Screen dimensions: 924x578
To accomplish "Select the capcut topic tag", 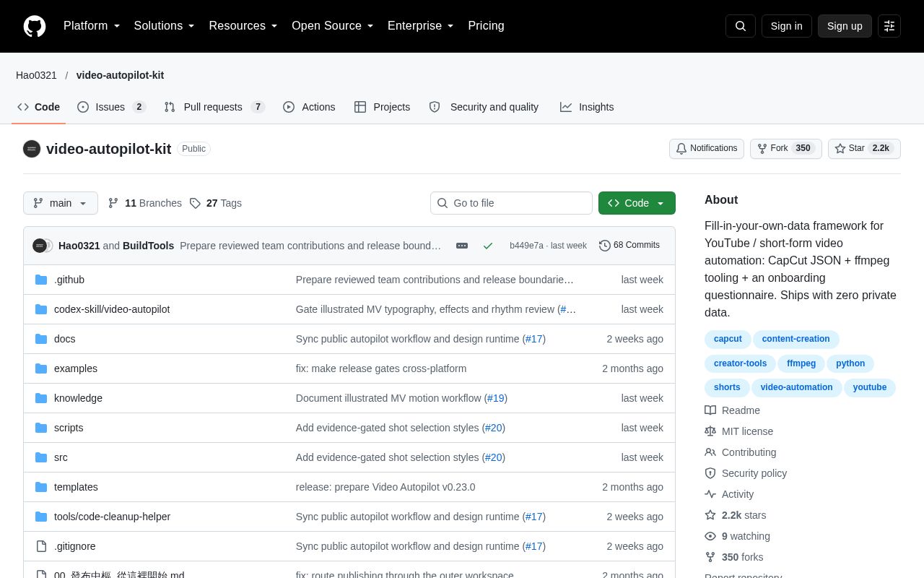I will coord(728,339).
